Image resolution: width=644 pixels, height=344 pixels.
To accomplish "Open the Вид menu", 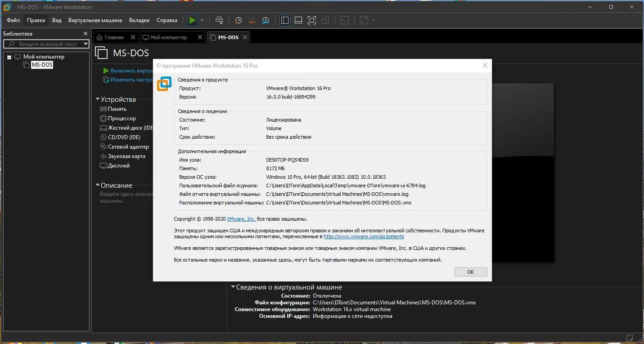I will click(57, 20).
